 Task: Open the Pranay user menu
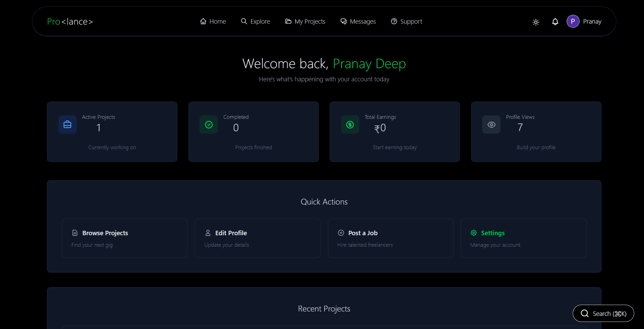592,22
